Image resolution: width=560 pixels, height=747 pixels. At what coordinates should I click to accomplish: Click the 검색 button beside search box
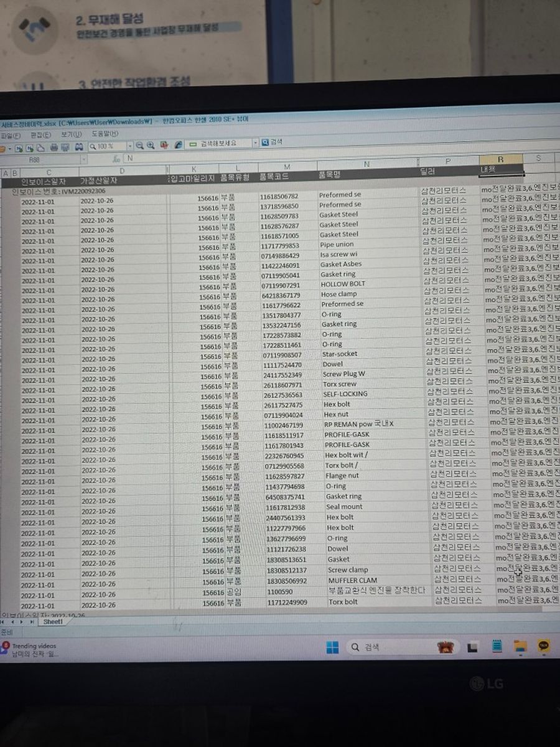(x=271, y=143)
